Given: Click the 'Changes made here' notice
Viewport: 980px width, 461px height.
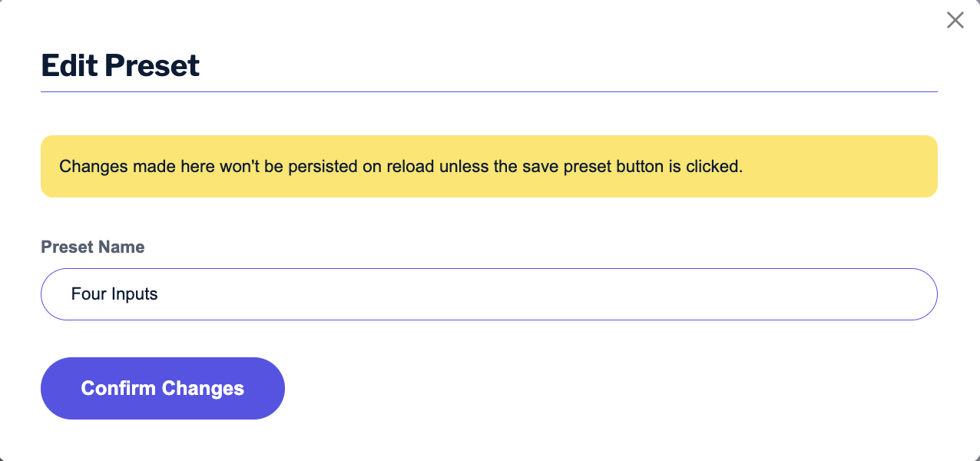Looking at the screenshot, I should [400, 167].
